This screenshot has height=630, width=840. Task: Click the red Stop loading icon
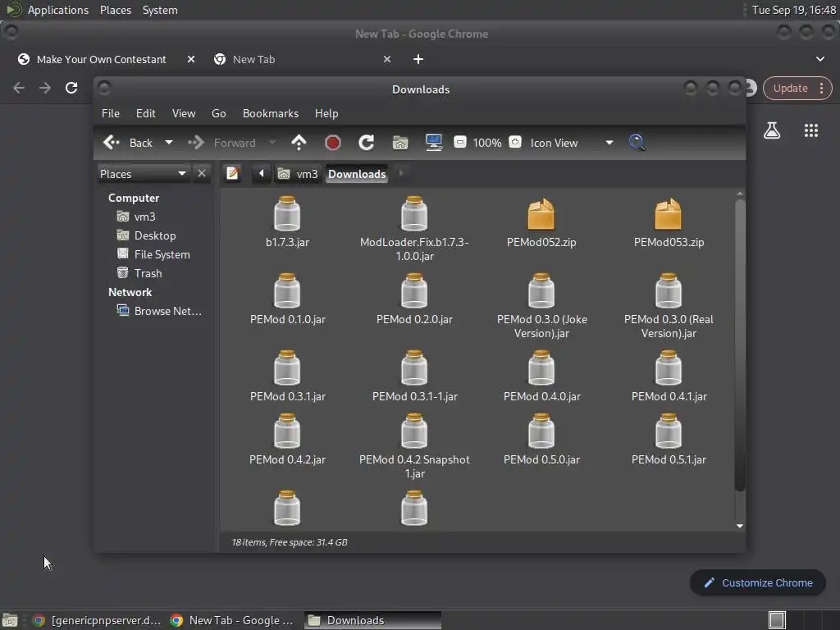point(332,143)
